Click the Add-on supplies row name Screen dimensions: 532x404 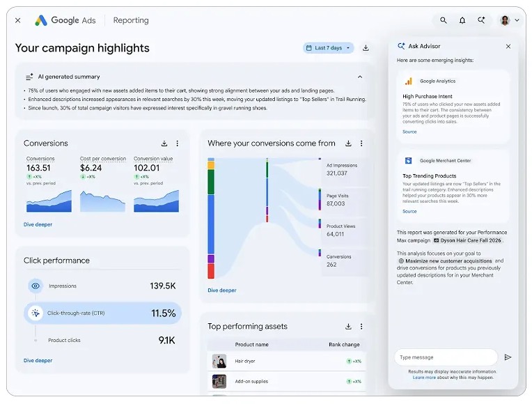(x=251, y=382)
